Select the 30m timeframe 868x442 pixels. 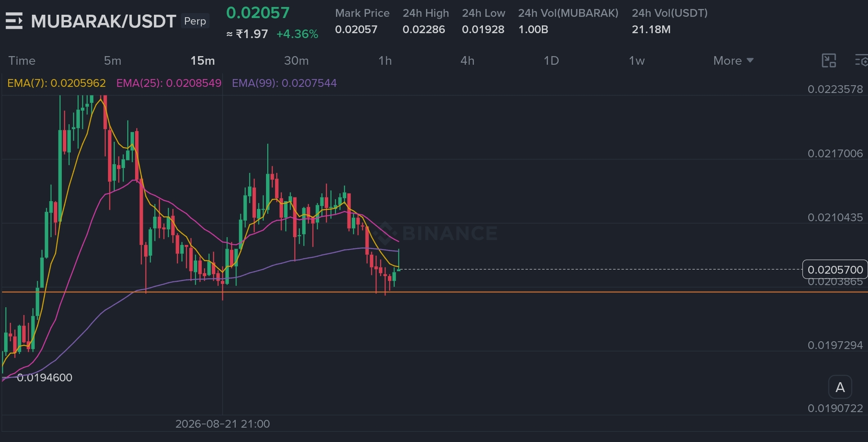296,61
